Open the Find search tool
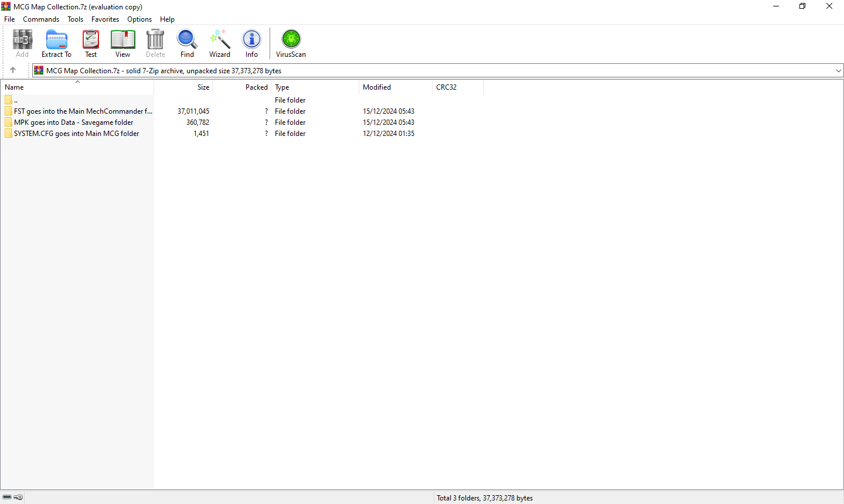844x504 pixels. (x=187, y=43)
